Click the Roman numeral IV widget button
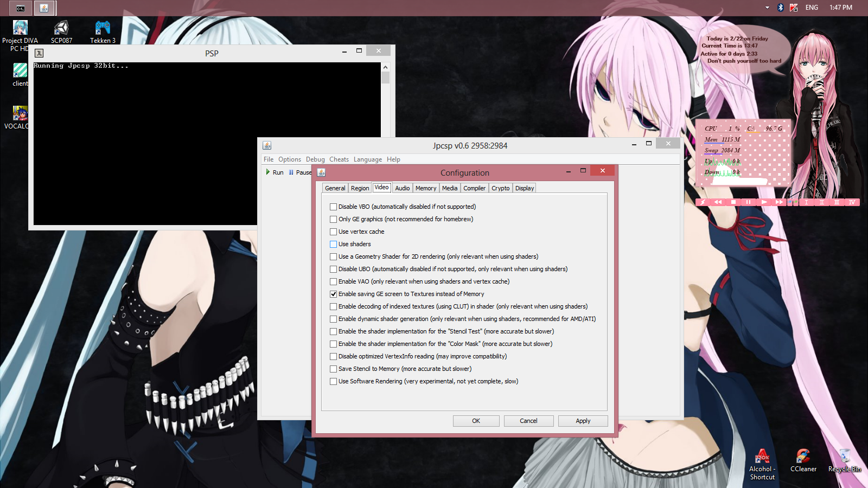The height and width of the screenshot is (488, 868). (x=852, y=202)
